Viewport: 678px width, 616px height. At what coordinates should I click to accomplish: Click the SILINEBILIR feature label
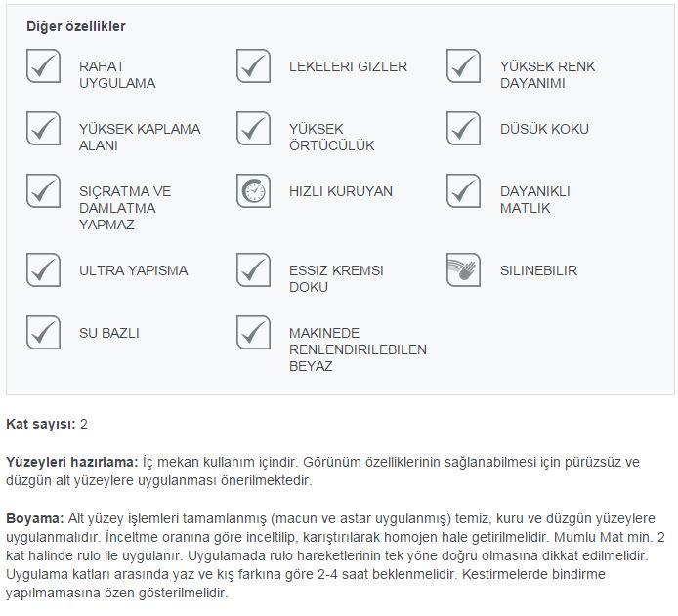coord(538,270)
